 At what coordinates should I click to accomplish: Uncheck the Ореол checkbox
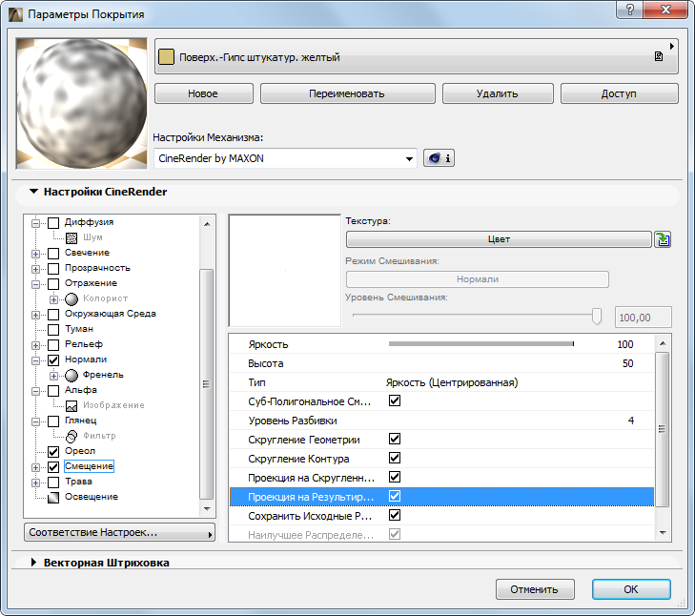53,451
